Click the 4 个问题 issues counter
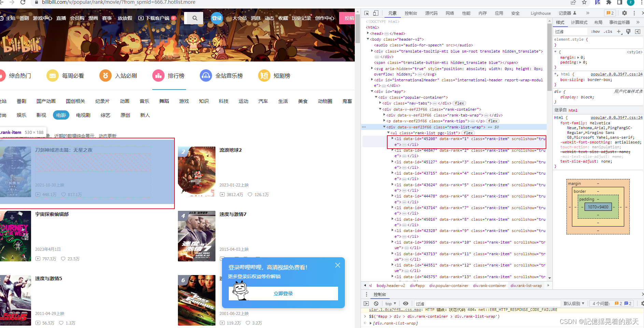The width and height of the screenshot is (644, 328). coord(612,303)
